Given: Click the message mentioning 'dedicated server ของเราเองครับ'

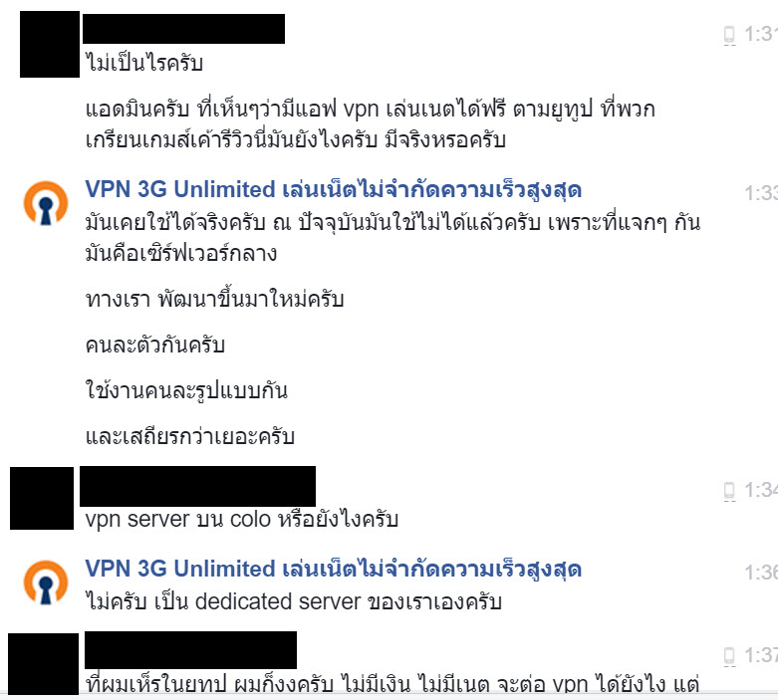Looking at the screenshot, I should (x=294, y=601).
